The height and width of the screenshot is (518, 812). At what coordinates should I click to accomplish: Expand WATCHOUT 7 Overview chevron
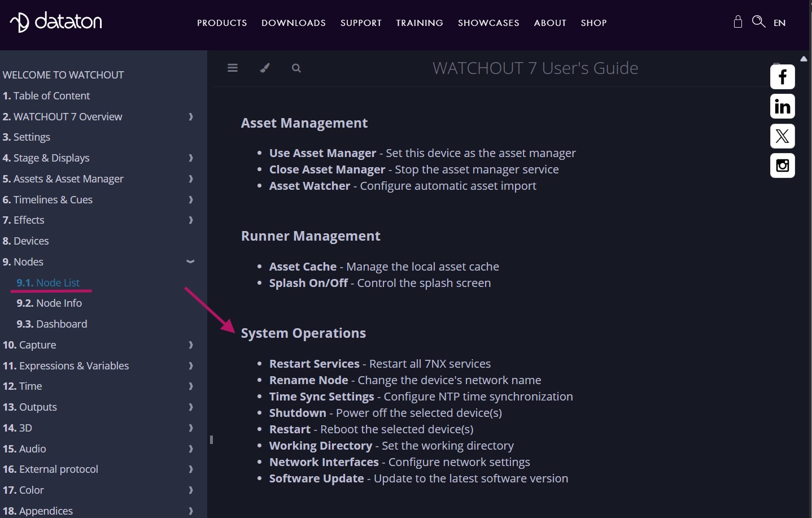coord(191,117)
